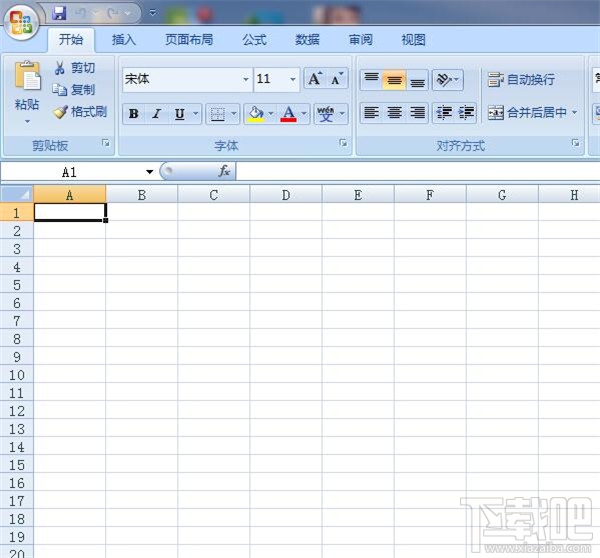Select column C header
This screenshot has width=600, height=558.
pos(214,195)
